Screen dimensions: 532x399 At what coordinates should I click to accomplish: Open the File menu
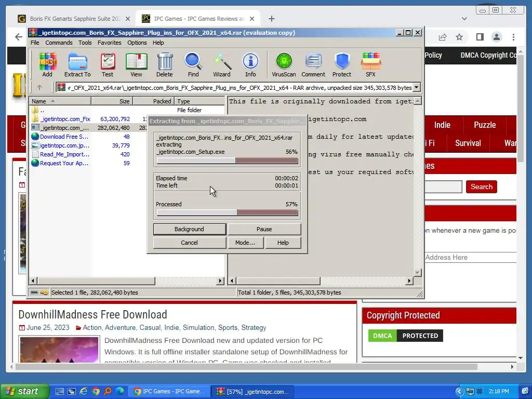pyautogui.click(x=35, y=43)
